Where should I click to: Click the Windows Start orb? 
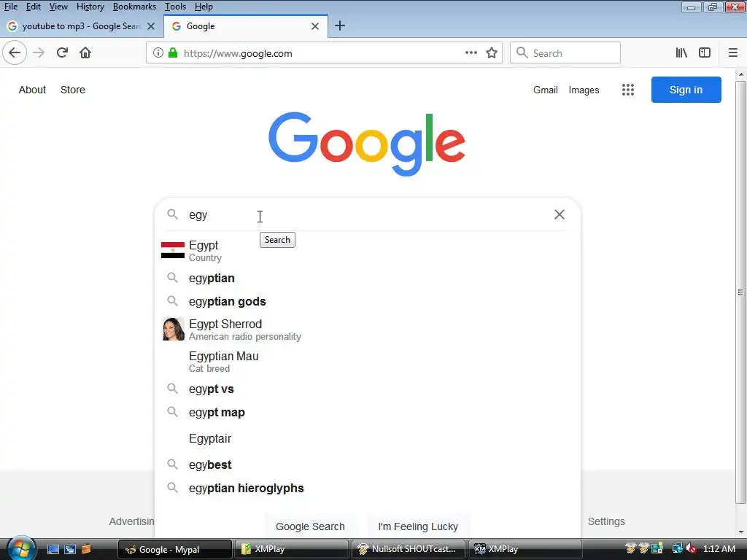[22, 548]
